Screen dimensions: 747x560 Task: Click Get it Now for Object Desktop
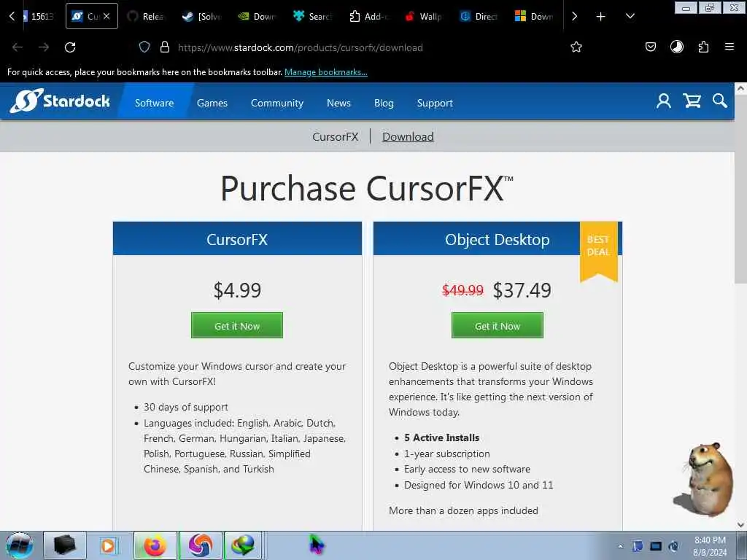click(498, 326)
